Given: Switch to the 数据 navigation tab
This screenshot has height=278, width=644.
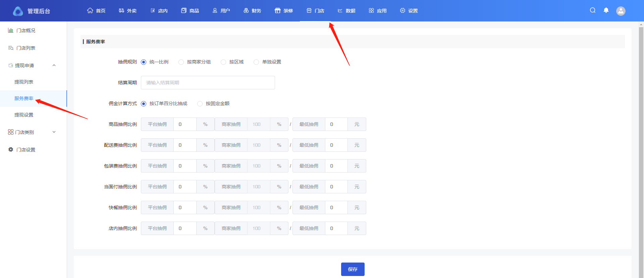Looking at the screenshot, I should pyautogui.click(x=346, y=11).
